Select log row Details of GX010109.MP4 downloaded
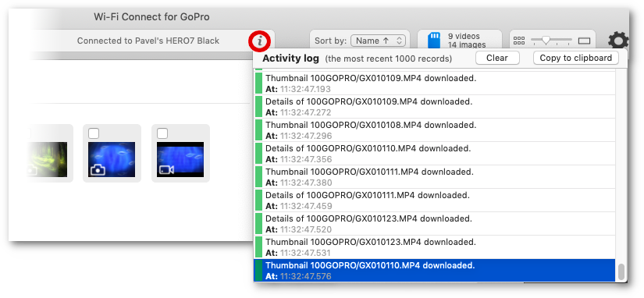Screen dimensions: 644x298 click(435, 107)
